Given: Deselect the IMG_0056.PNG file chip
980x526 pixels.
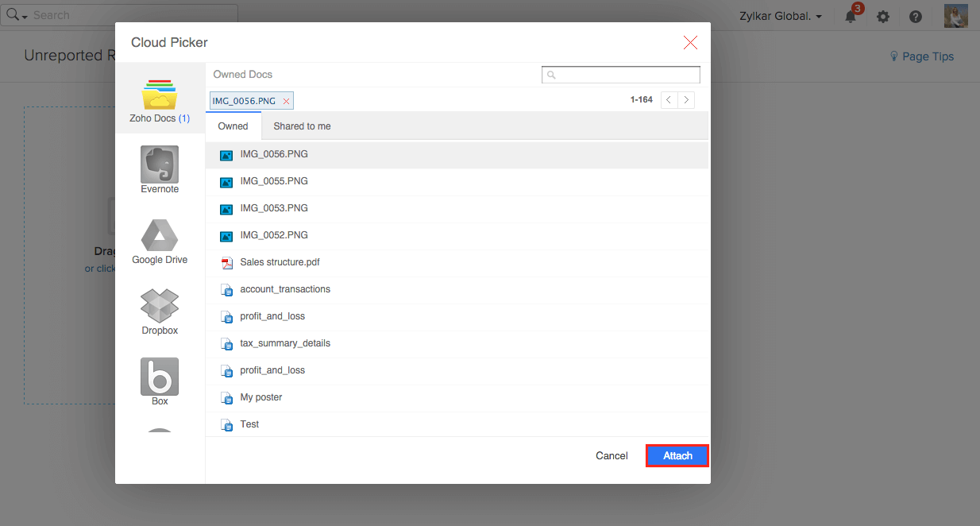Looking at the screenshot, I should tap(286, 101).
